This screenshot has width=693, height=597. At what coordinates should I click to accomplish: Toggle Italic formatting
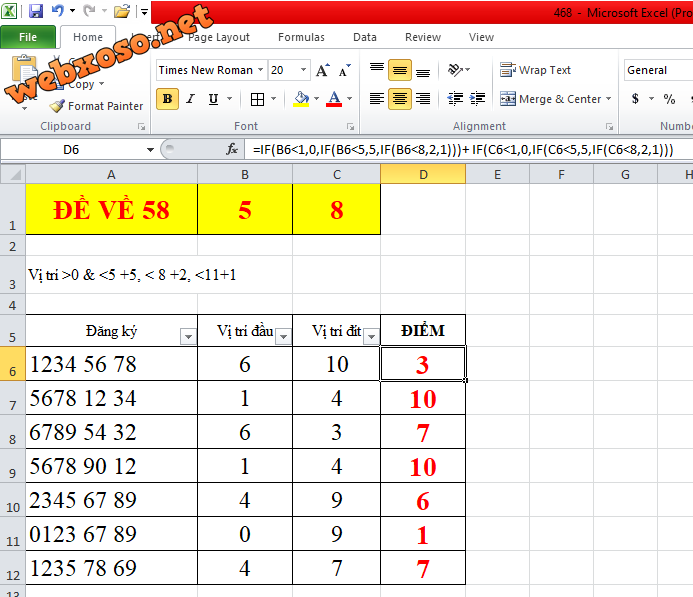click(x=191, y=99)
